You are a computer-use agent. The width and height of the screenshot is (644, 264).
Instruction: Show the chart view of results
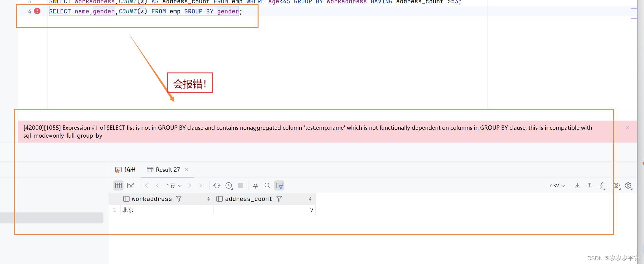(x=131, y=185)
